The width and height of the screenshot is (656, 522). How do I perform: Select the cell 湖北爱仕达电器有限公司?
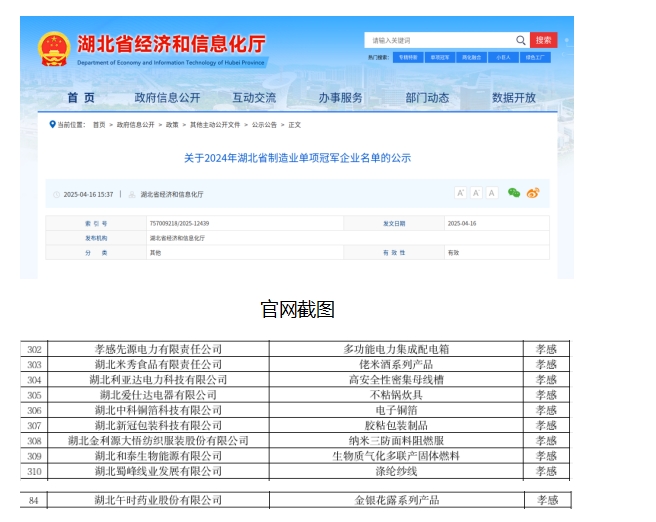(x=158, y=395)
